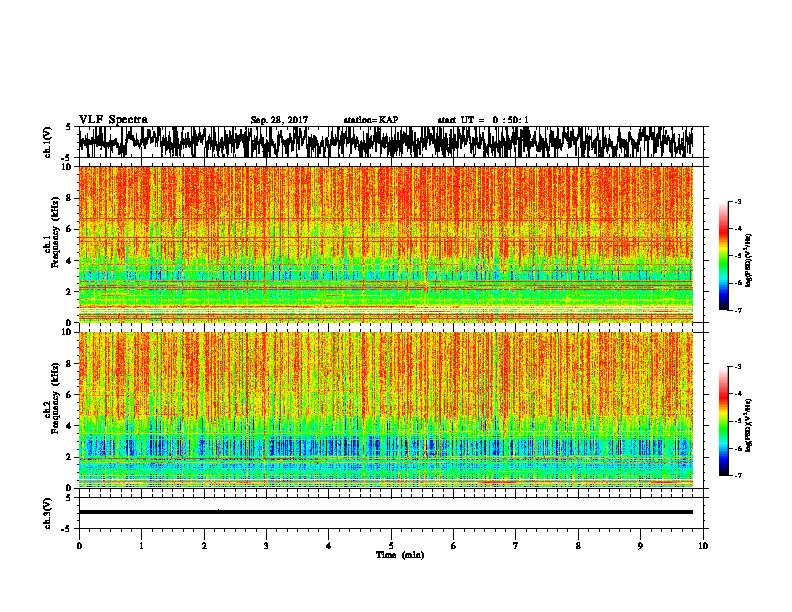This screenshot has width=792, height=612.
Task: Click the ch.2 color bar log(PSD) label
Action: coord(749,425)
